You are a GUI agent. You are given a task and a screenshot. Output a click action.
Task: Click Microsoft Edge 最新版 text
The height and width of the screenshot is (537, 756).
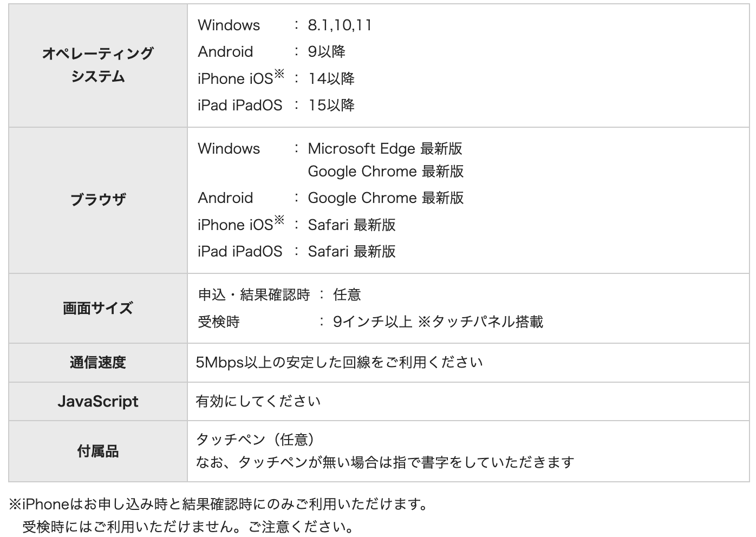[385, 149]
